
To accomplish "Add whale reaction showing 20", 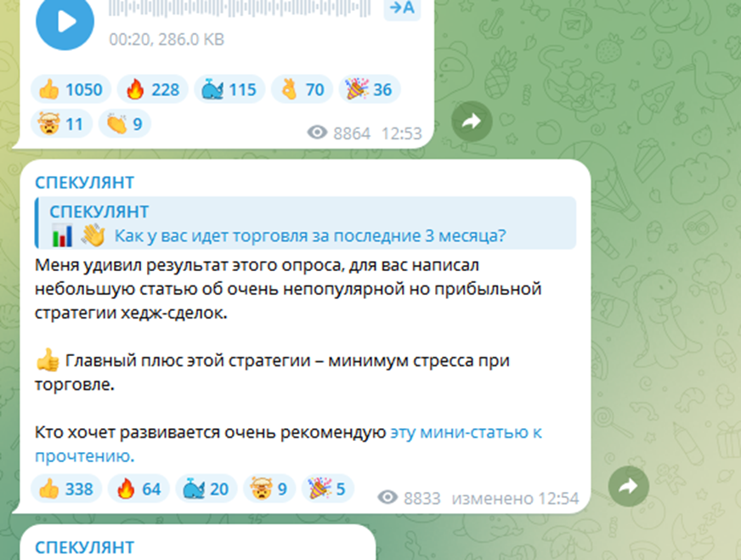I will coord(206,489).
